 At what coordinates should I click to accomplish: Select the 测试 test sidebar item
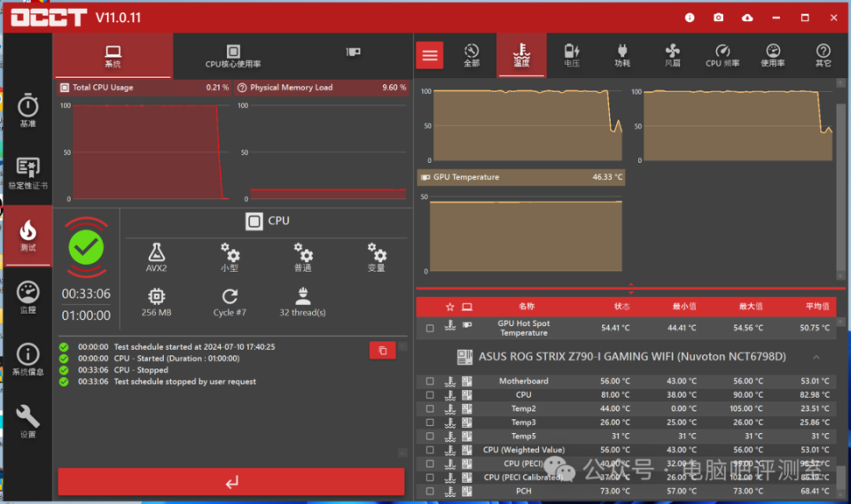[x=27, y=236]
